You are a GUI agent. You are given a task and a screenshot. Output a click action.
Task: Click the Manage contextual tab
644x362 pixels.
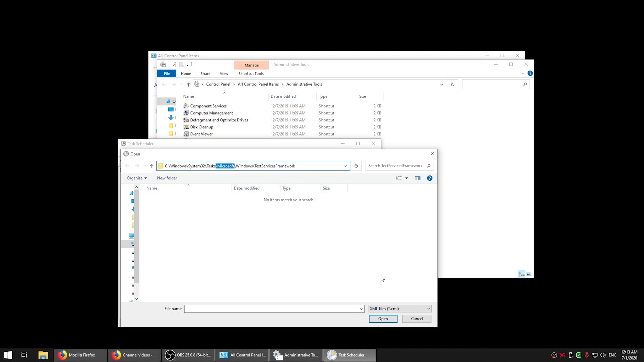[x=252, y=65]
